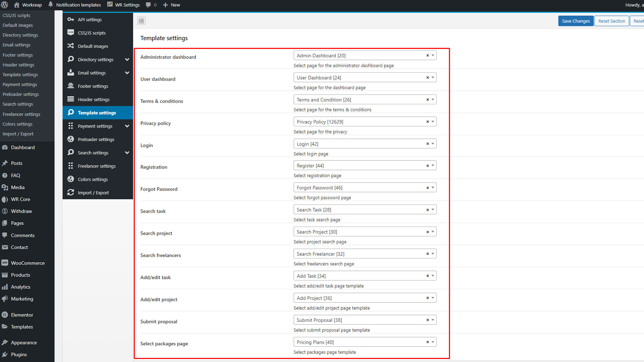The image size is (644, 362).
Task: Click the Default images shuffle icon
Action: pyautogui.click(x=70, y=46)
